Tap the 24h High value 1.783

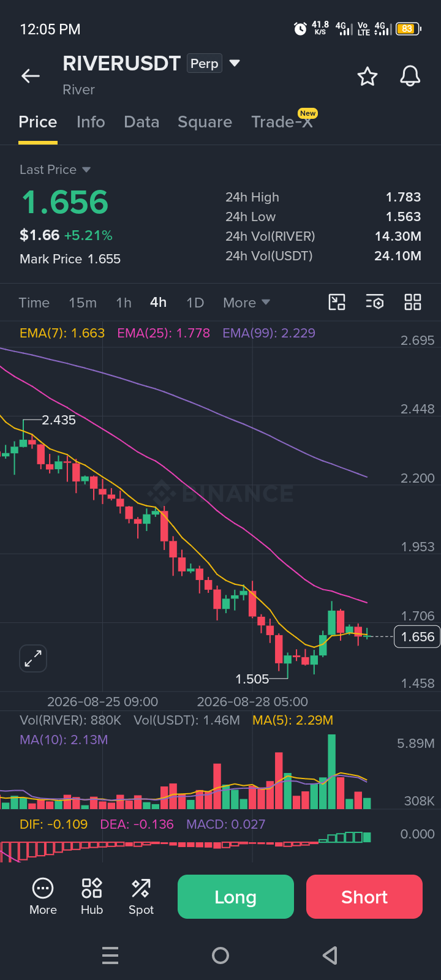(403, 197)
